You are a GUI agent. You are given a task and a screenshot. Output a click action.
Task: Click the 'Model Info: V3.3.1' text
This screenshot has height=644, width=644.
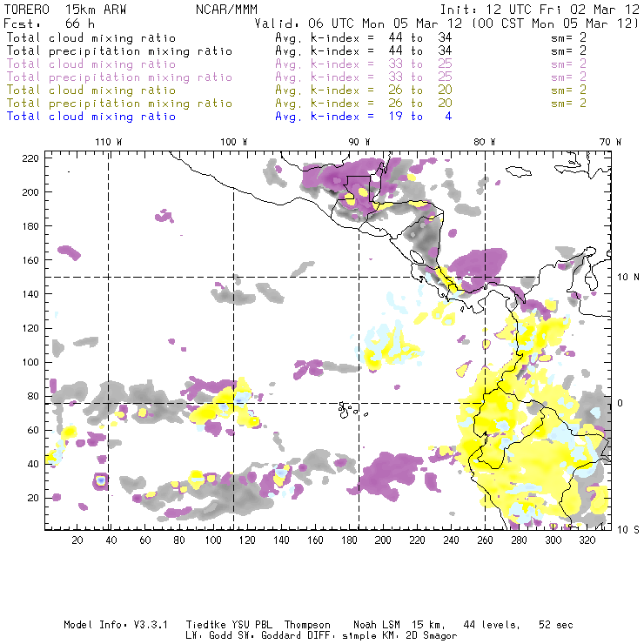click(116, 625)
